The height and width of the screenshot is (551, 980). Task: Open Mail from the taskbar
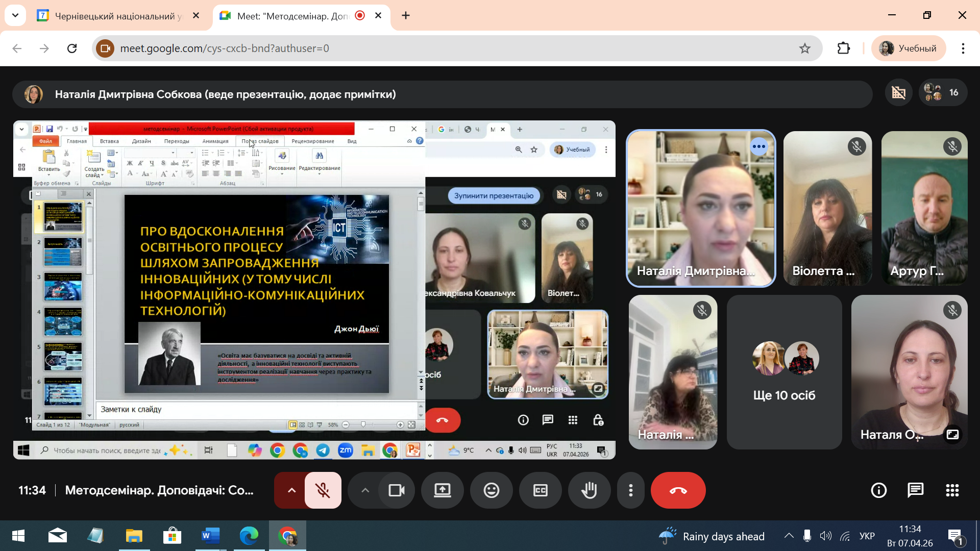tap(57, 536)
